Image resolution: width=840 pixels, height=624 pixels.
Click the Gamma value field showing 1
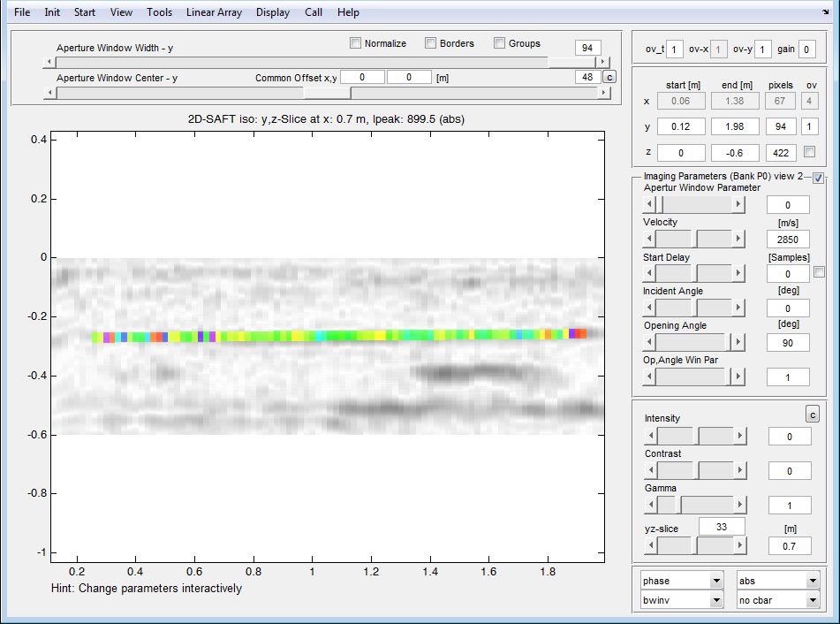tap(789, 506)
